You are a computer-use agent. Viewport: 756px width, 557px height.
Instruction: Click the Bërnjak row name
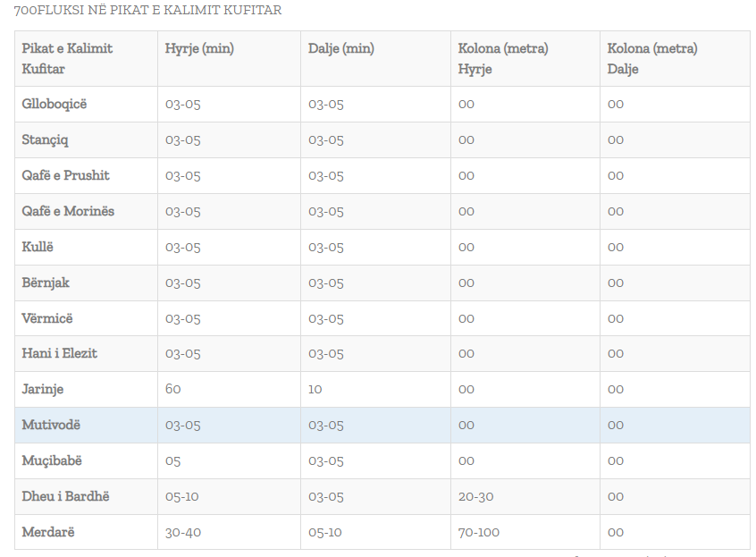click(46, 283)
